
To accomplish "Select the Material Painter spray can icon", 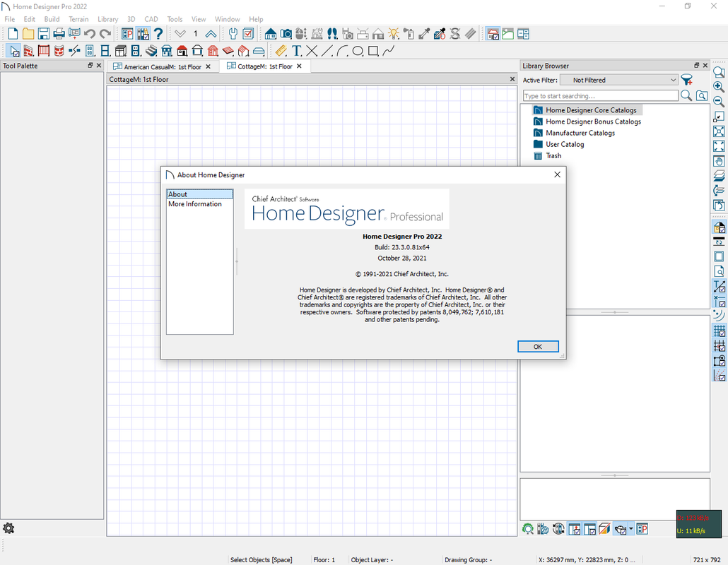I will click(409, 34).
